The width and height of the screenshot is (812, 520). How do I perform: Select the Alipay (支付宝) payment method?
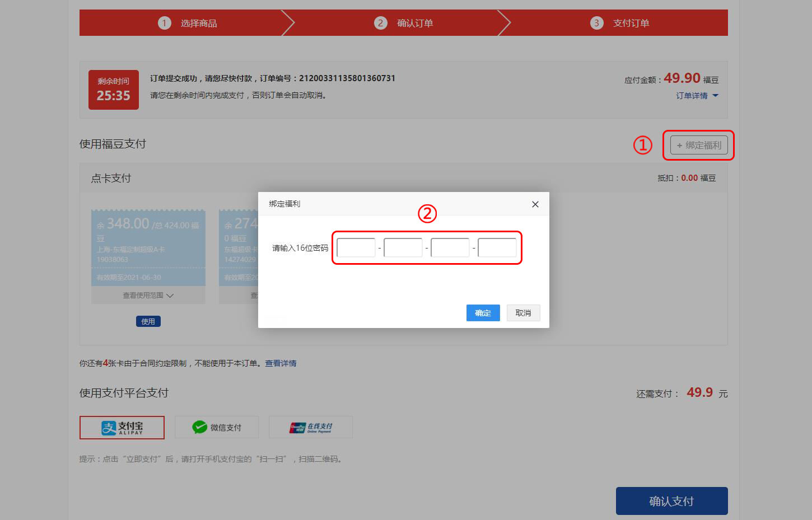[x=122, y=427]
